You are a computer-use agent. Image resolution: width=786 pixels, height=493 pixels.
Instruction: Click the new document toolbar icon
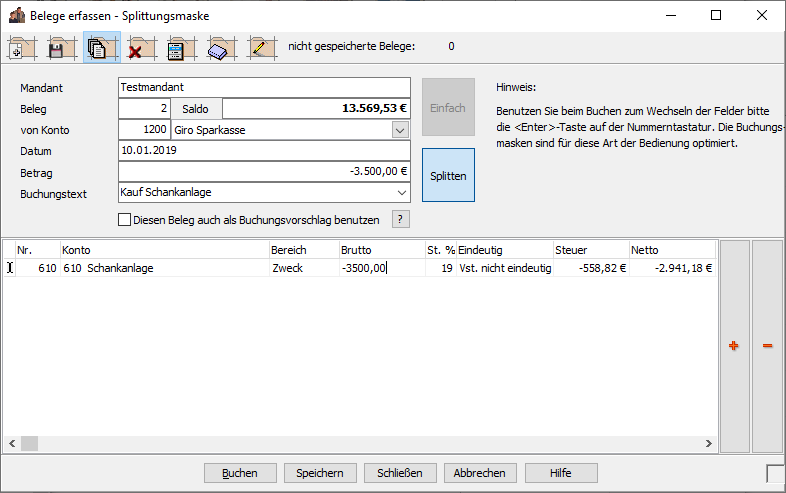point(22,48)
